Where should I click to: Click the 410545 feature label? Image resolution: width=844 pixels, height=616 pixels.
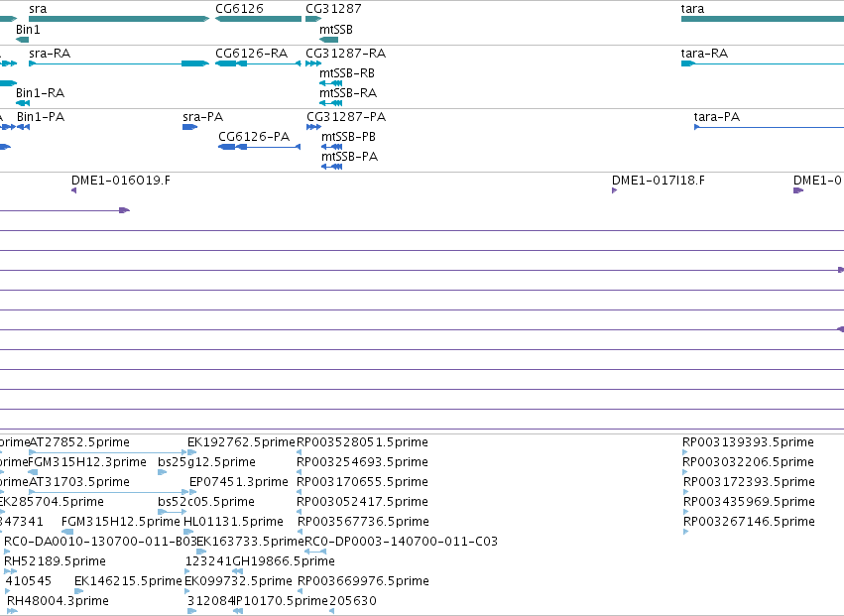tap(29, 581)
